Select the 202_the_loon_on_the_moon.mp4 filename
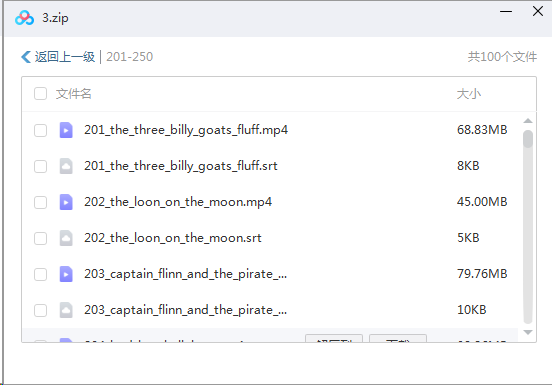552x385 pixels. (178, 202)
